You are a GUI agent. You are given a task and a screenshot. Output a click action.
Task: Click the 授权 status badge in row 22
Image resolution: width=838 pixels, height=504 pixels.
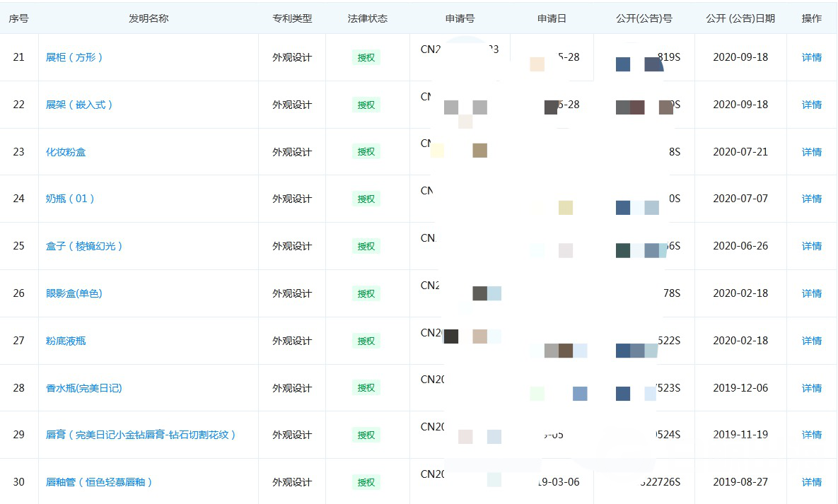click(x=366, y=105)
